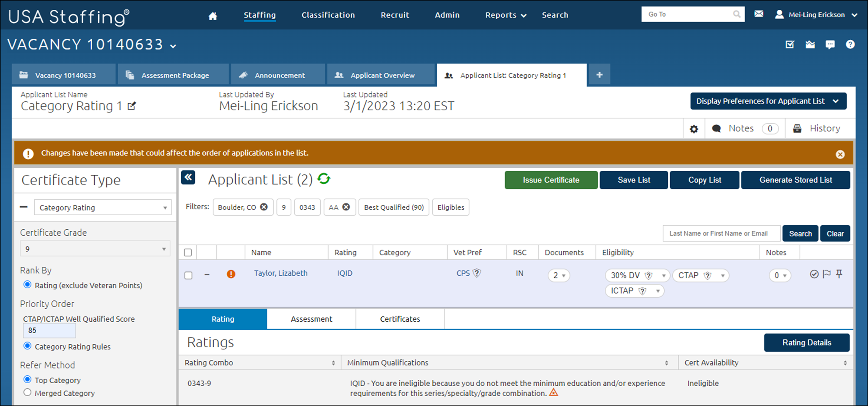This screenshot has height=406, width=868.
Task: Switch to the Announcement tab
Action: 278,75
